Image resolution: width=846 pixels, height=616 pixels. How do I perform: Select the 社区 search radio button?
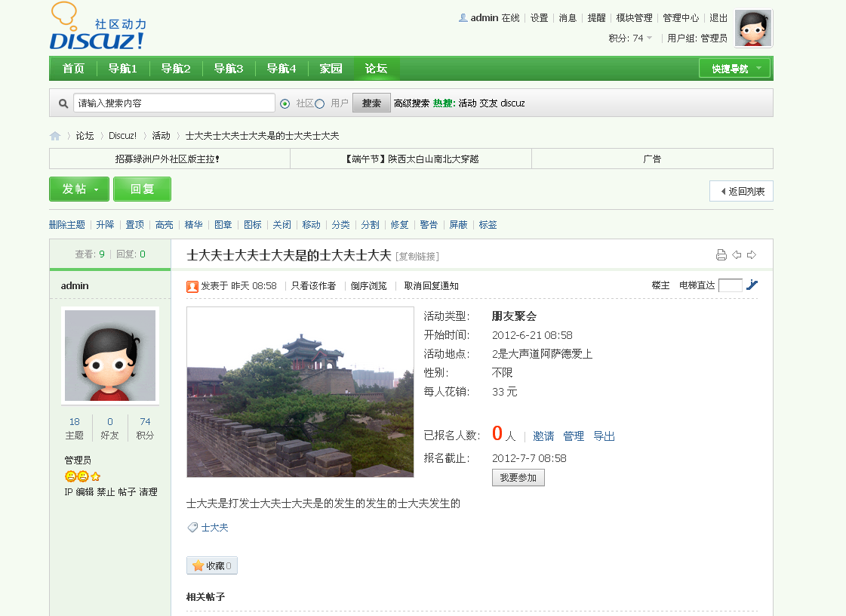coord(285,103)
